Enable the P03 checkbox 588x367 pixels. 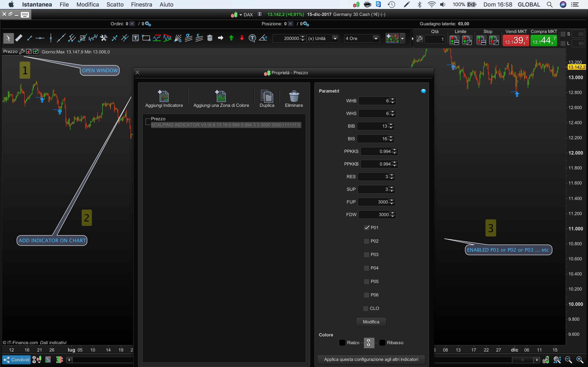coord(367,255)
